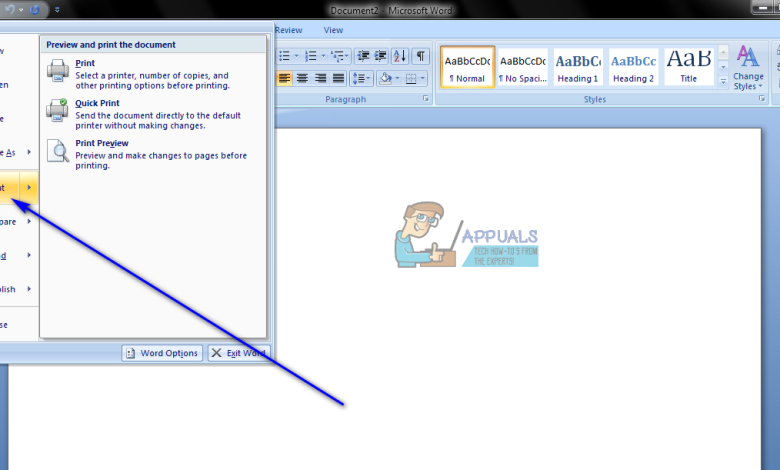Toggle Show/Hide paragraph marks (¶)
The image size is (780, 470).
pos(420,56)
